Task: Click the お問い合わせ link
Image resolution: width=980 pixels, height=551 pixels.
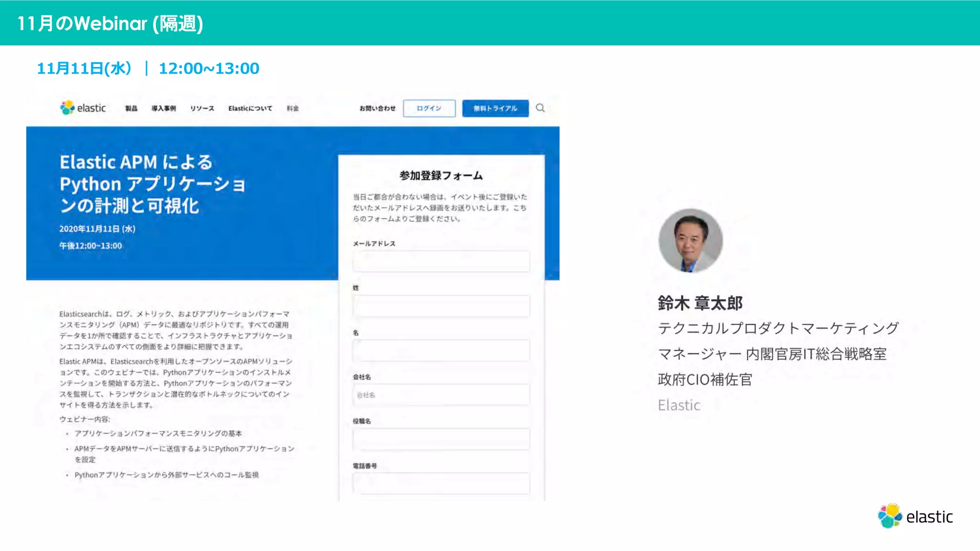Action: tap(378, 109)
